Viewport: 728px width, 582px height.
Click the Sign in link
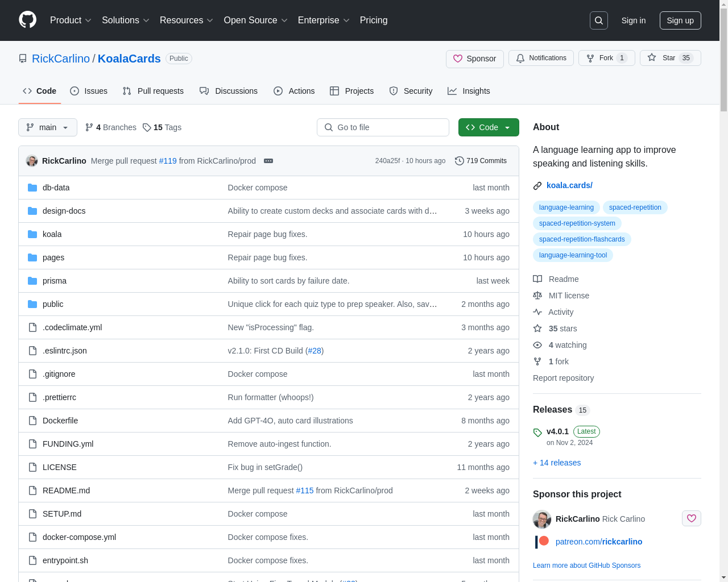click(x=634, y=20)
